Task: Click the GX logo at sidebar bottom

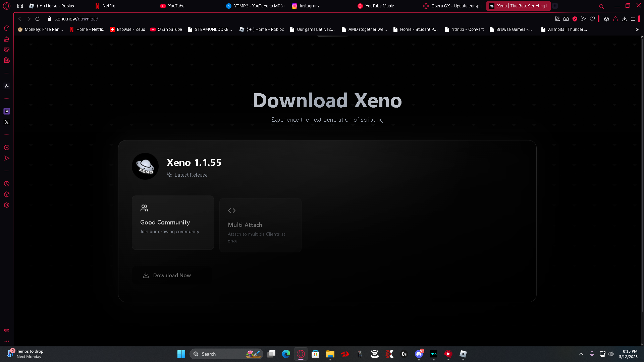Action: pyautogui.click(x=7, y=330)
